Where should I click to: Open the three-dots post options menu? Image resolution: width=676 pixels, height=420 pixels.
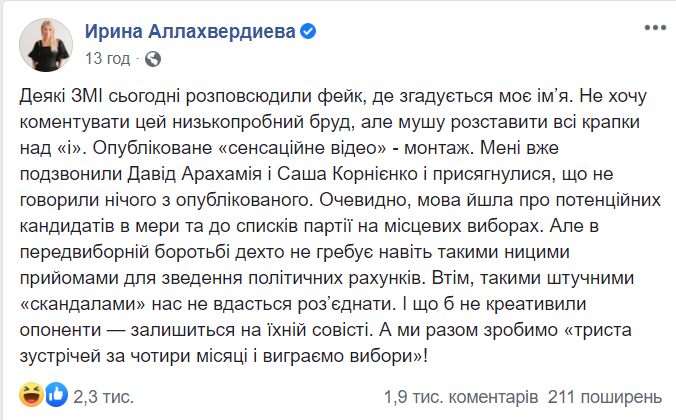click(x=655, y=28)
